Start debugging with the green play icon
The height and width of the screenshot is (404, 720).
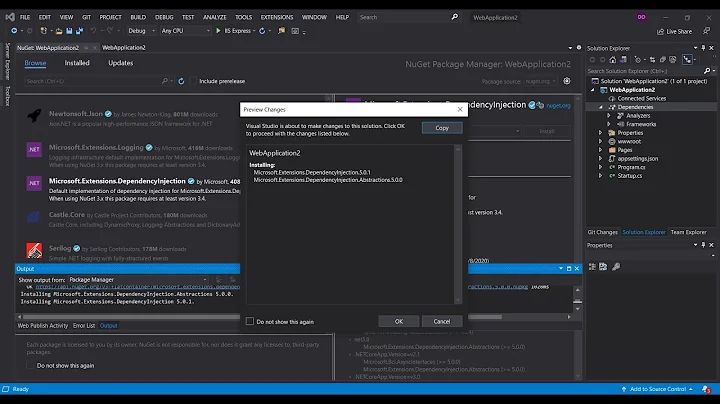218,31
